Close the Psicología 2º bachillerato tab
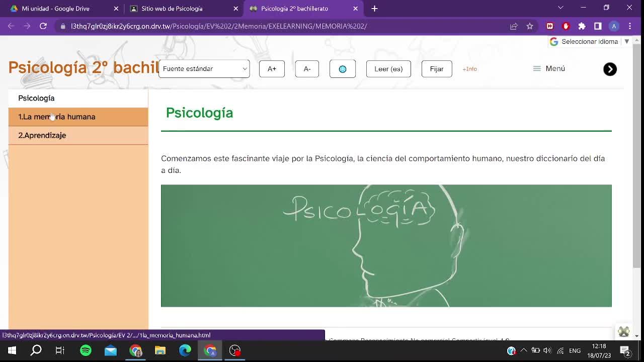The width and height of the screenshot is (644, 362). pyautogui.click(x=355, y=9)
